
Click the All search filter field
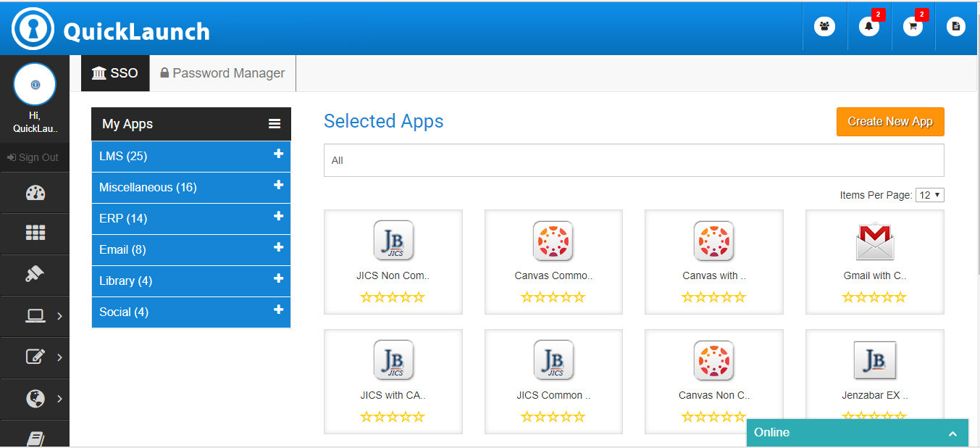(x=634, y=160)
